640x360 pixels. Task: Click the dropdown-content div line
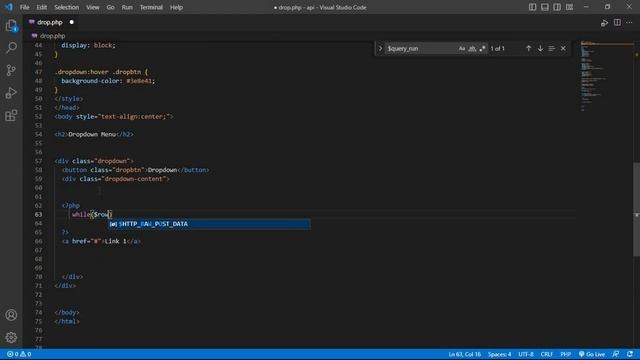(116, 179)
